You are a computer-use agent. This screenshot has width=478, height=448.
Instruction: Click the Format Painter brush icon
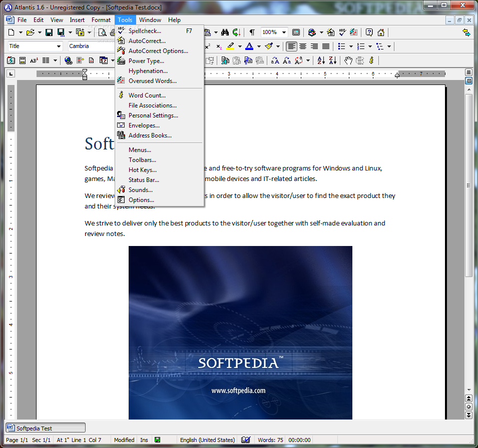click(x=269, y=46)
